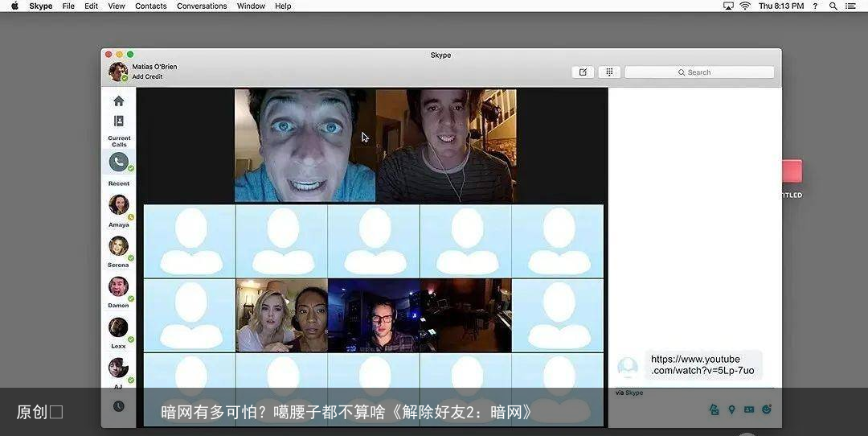Open the Window menu

coord(251,6)
